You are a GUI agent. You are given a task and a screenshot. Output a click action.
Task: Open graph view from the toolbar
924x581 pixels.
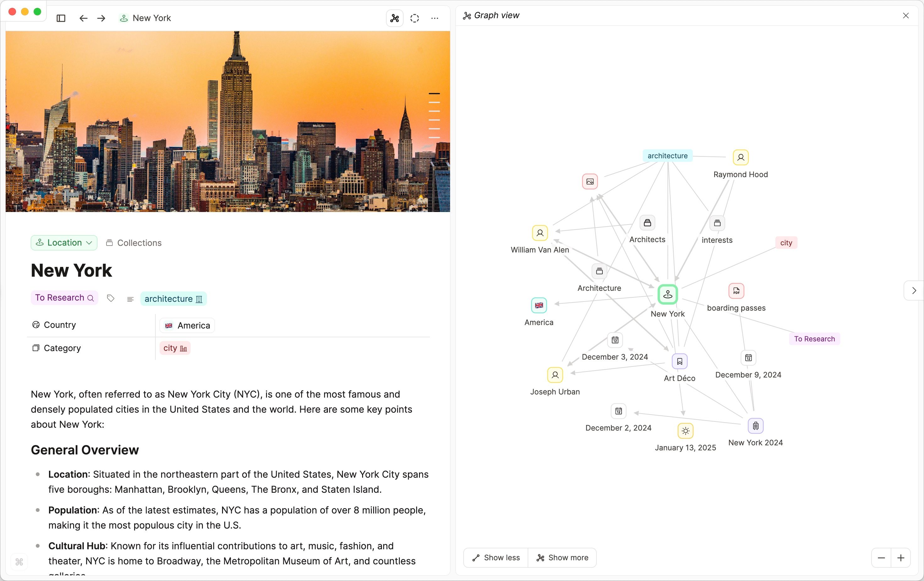click(x=394, y=18)
